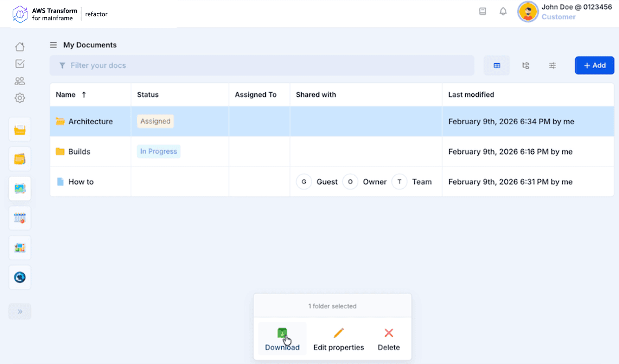
Task: Open the settings gear in sidebar
Action: pyautogui.click(x=20, y=98)
